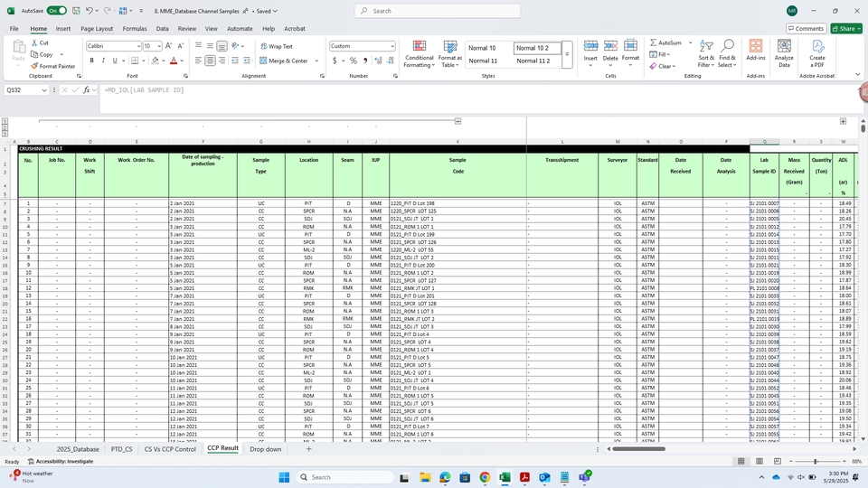The image size is (868, 488).
Task: Open the Windows Start menu
Action: pos(284,477)
